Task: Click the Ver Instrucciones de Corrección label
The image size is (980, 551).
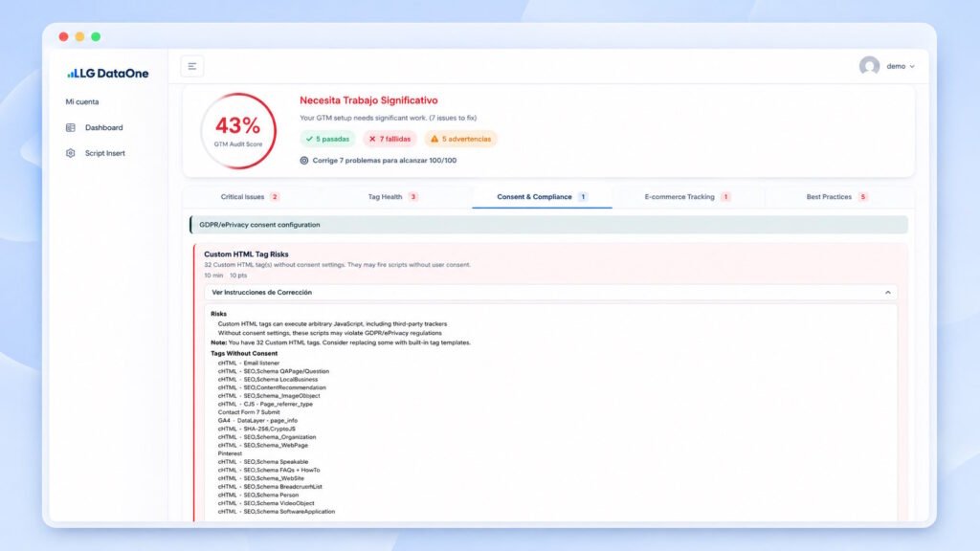Action: tap(262, 293)
